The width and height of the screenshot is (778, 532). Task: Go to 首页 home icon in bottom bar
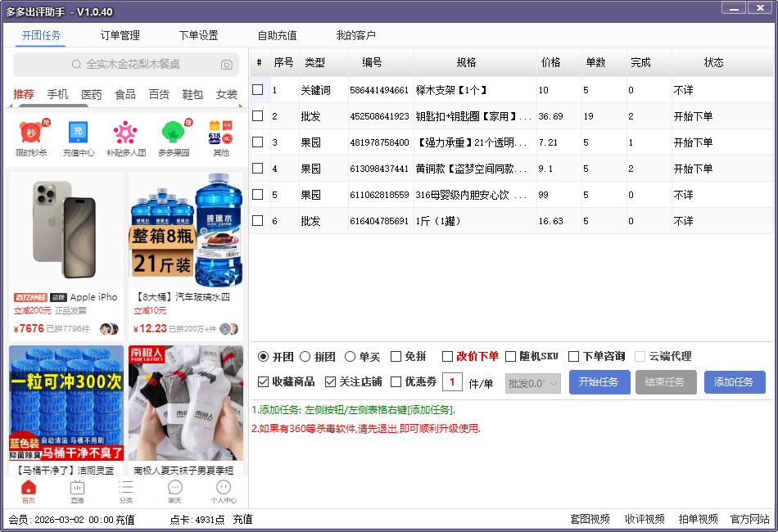[29, 489]
